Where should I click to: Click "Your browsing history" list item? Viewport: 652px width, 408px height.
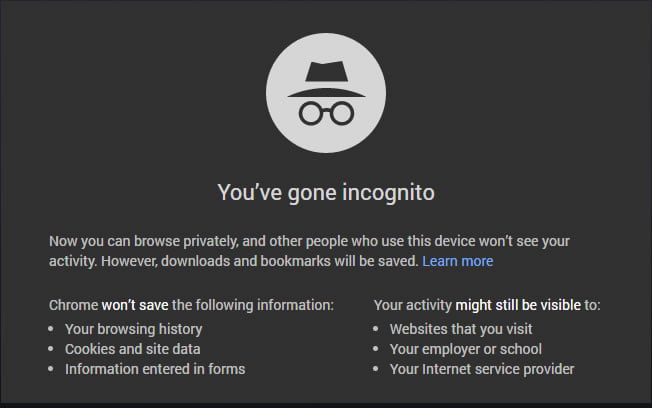point(133,329)
